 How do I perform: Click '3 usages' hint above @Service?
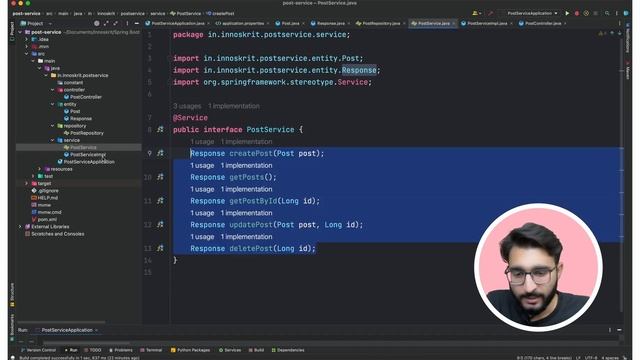point(187,106)
